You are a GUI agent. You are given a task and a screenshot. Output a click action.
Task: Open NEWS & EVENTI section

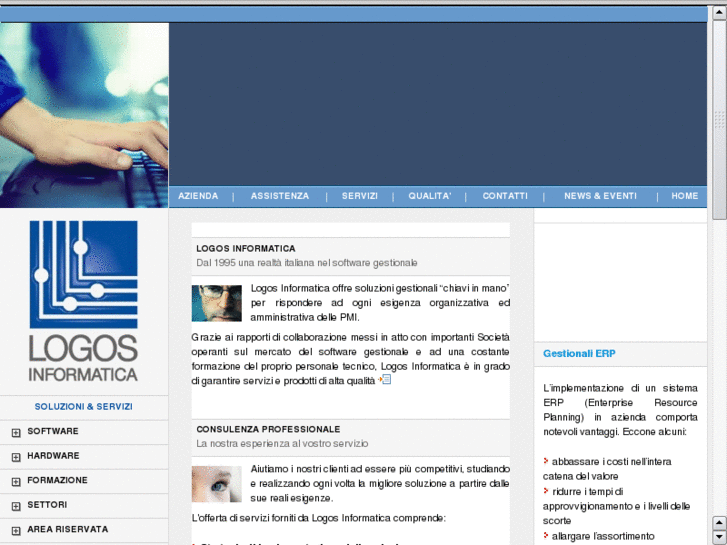pos(600,196)
